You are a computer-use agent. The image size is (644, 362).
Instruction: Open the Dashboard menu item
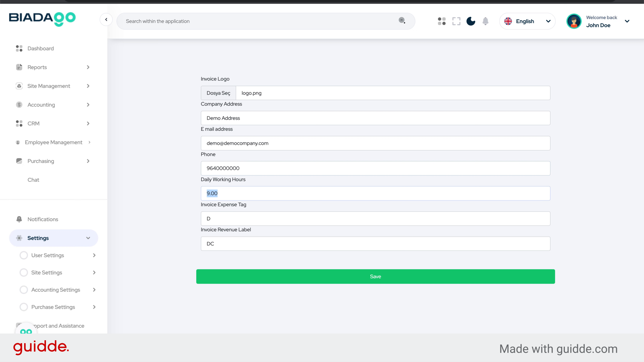pos(41,48)
